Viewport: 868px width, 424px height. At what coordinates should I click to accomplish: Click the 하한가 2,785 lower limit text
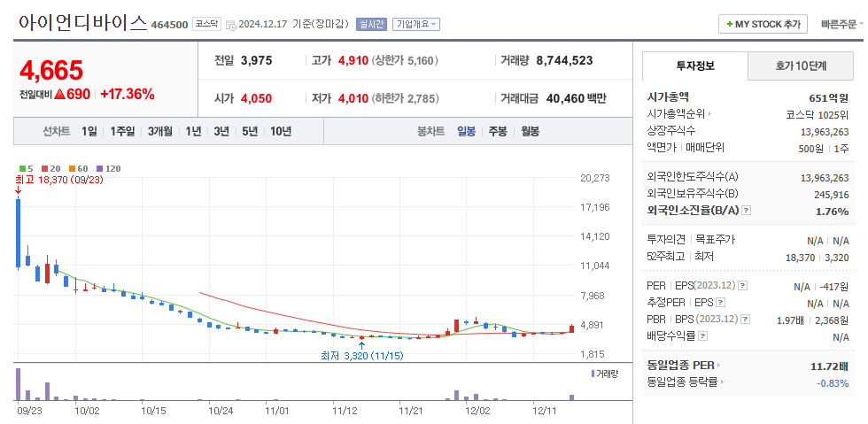[x=406, y=99]
